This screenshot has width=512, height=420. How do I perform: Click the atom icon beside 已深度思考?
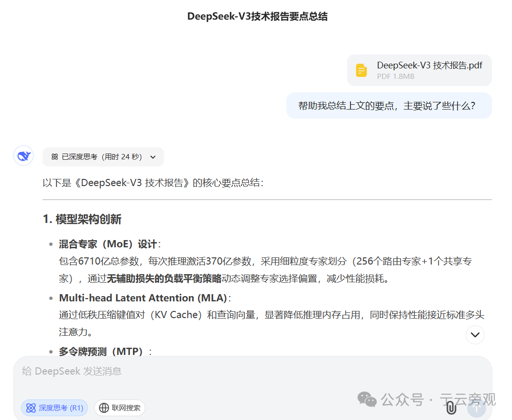[54, 157]
